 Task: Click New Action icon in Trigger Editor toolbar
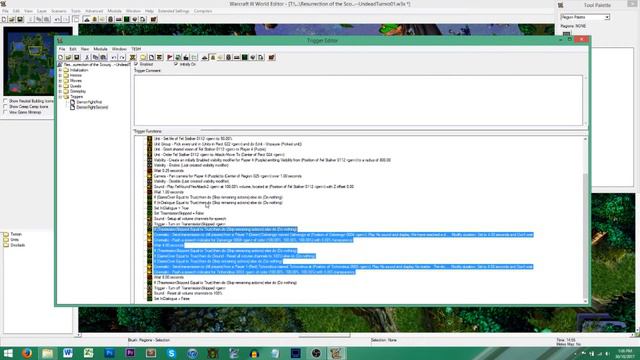(186, 58)
